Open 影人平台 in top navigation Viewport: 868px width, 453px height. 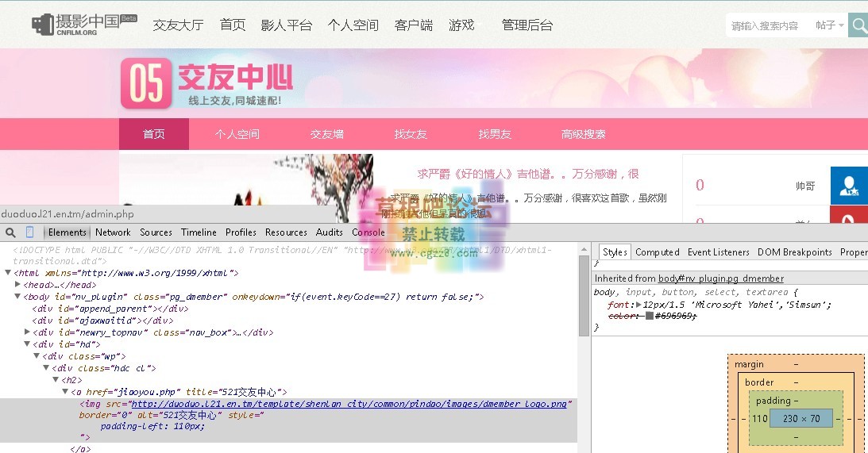[287, 25]
